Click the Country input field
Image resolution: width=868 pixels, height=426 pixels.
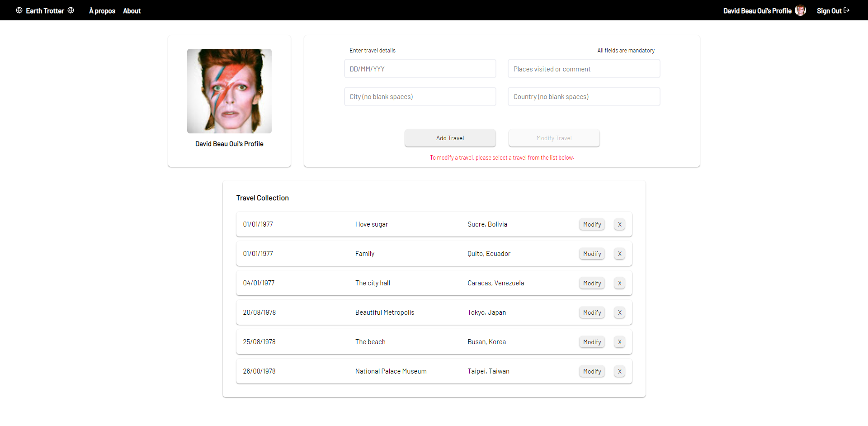click(584, 96)
